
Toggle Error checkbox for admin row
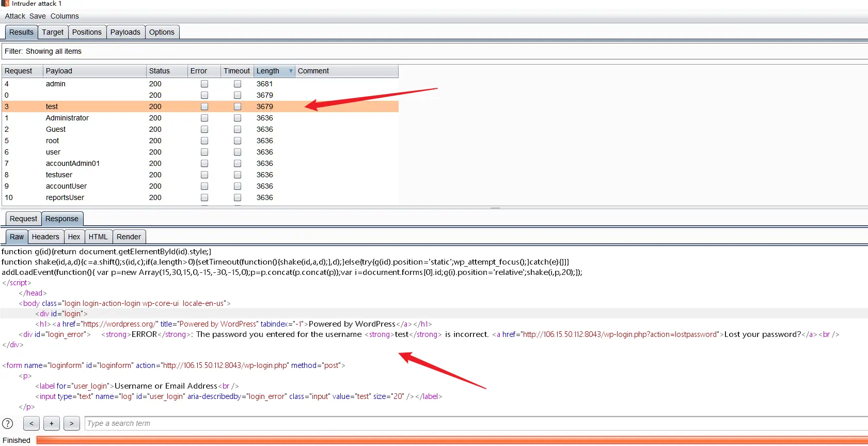[x=204, y=84]
